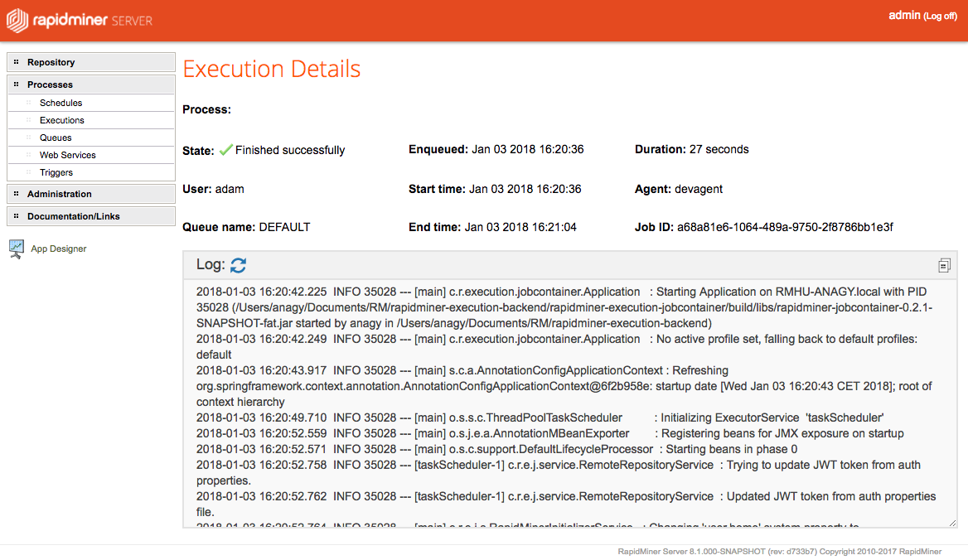
Task: Click the 'Initializing ExecutorService' log line
Action: [x=540, y=418]
